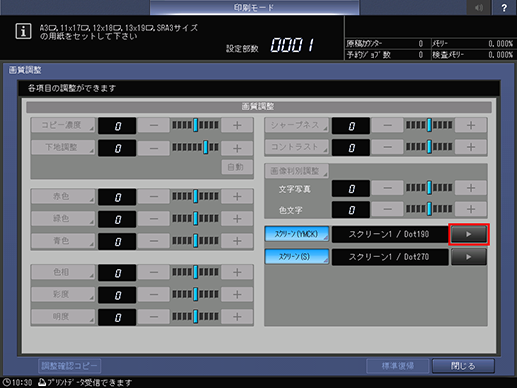Increase 赤色 with plus button
Viewport: 517px width, 388px height.
pyautogui.click(x=237, y=197)
